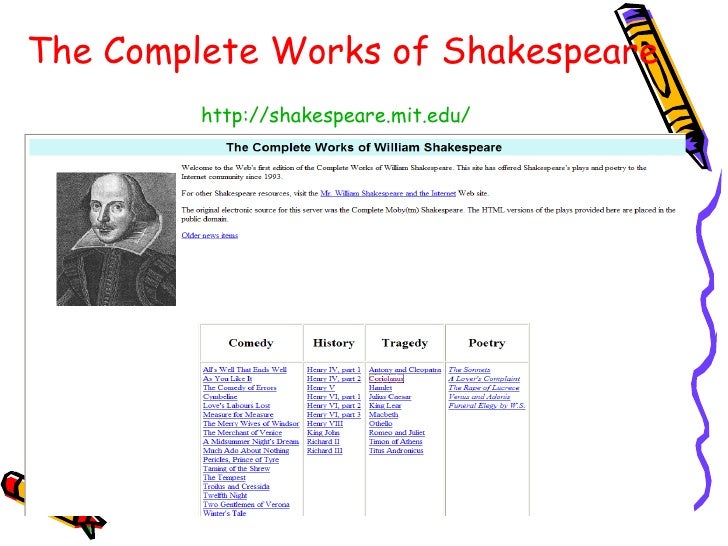Image resolution: width=728 pixels, height=546 pixels.
Task: Open the Henry VIII link
Action: click(x=325, y=423)
